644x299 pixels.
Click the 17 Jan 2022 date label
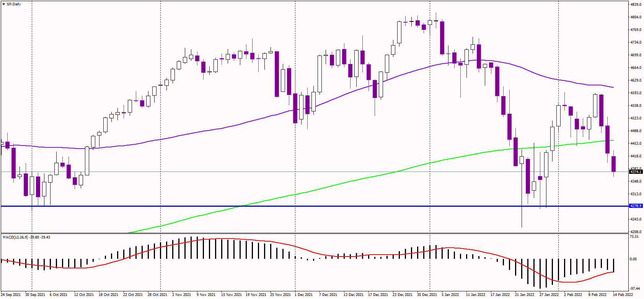click(500, 295)
